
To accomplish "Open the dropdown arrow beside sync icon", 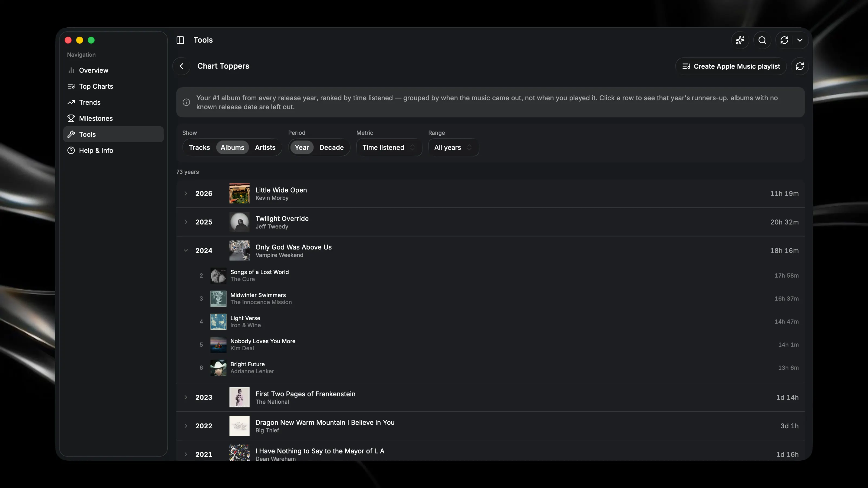I will (800, 40).
